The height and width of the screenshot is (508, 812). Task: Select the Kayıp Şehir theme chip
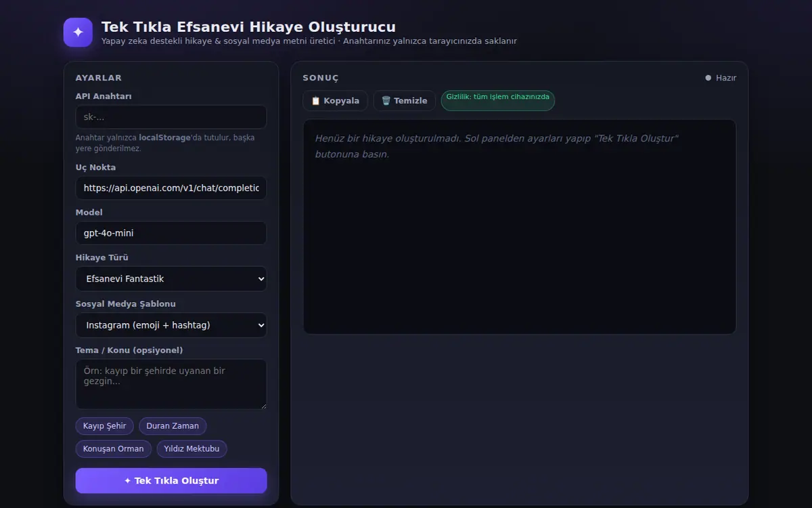(105, 426)
